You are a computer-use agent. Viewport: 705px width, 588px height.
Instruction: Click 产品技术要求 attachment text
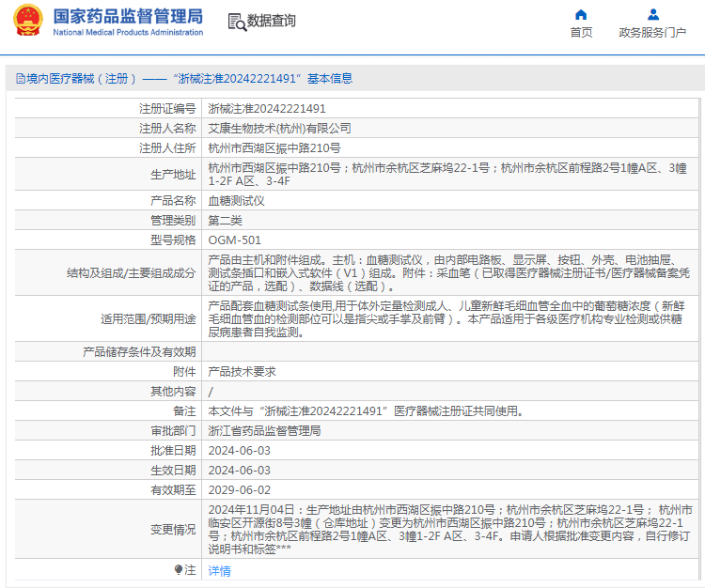[x=242, y=372]
